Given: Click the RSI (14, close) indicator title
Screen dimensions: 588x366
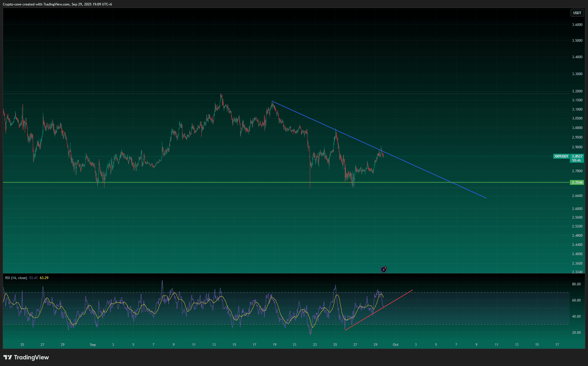Looking at the screenshot, I should (16, 278).
